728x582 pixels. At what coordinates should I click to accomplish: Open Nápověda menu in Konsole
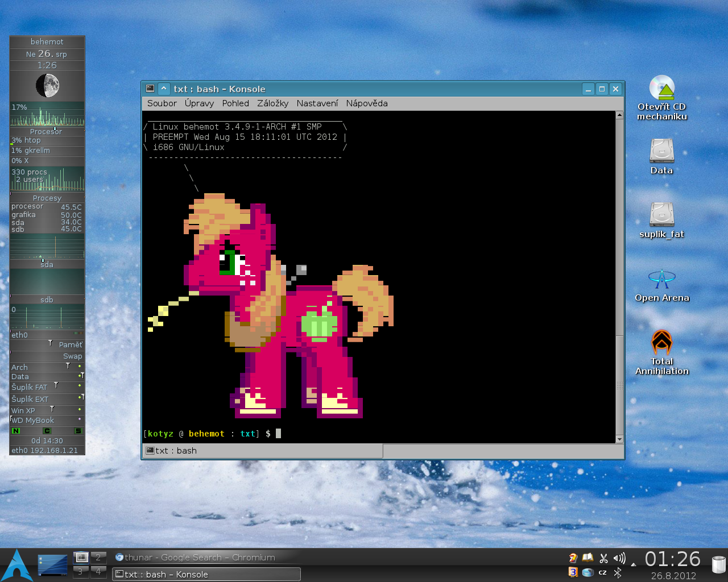pyautogui.click(x=367, y=103)
